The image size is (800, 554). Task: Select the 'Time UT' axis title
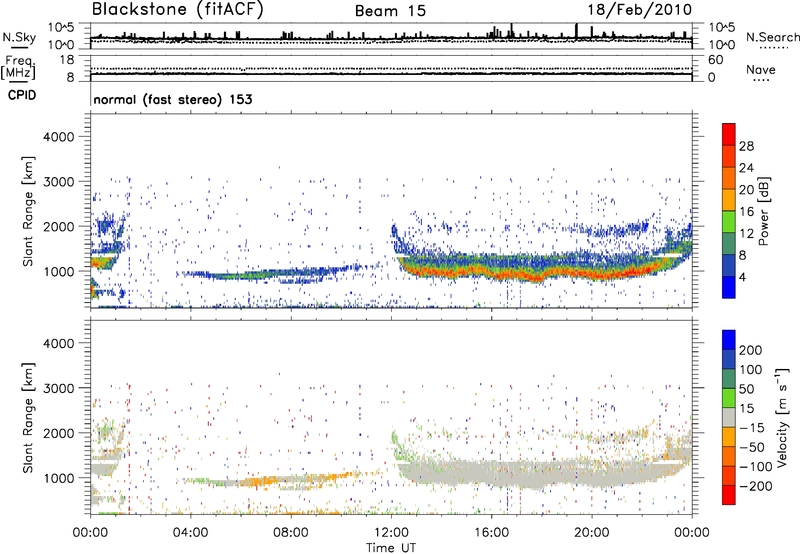pyautogui.click(x=391, y=547)
